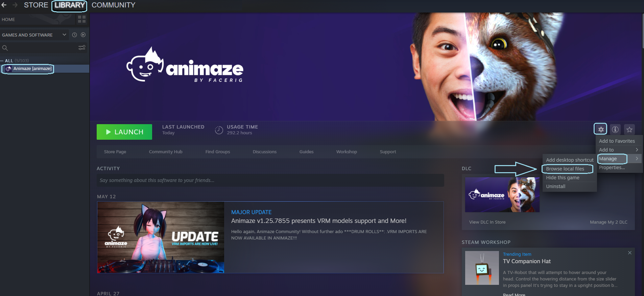Open the VRM update news thumbnail
The width and height of the screenshot is (644, 296).
[161, 237]
